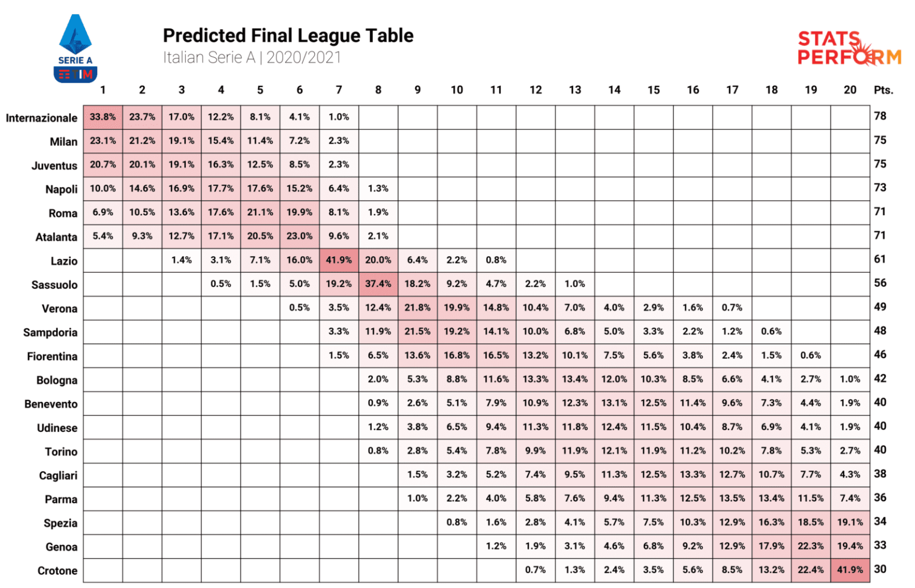Click Internazionale's 78 points value
The image size is (915, 588).
[880, 116]
